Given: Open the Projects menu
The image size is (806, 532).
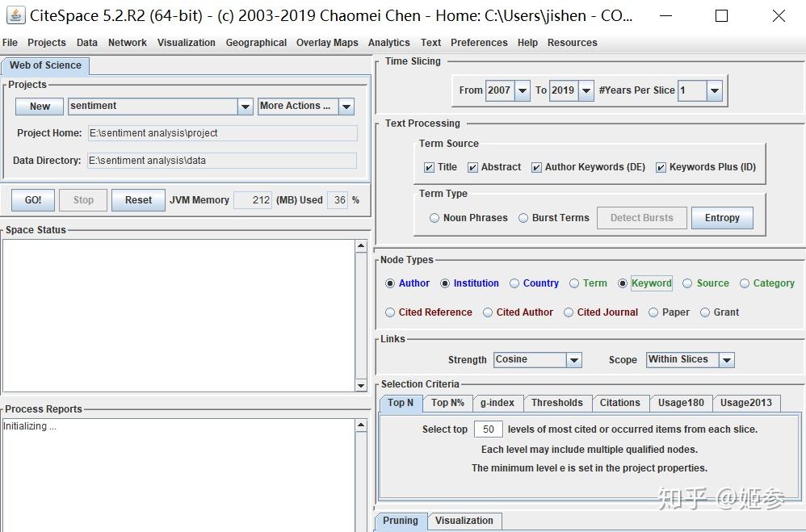Looking at the screenshot, I should [47, 43].
